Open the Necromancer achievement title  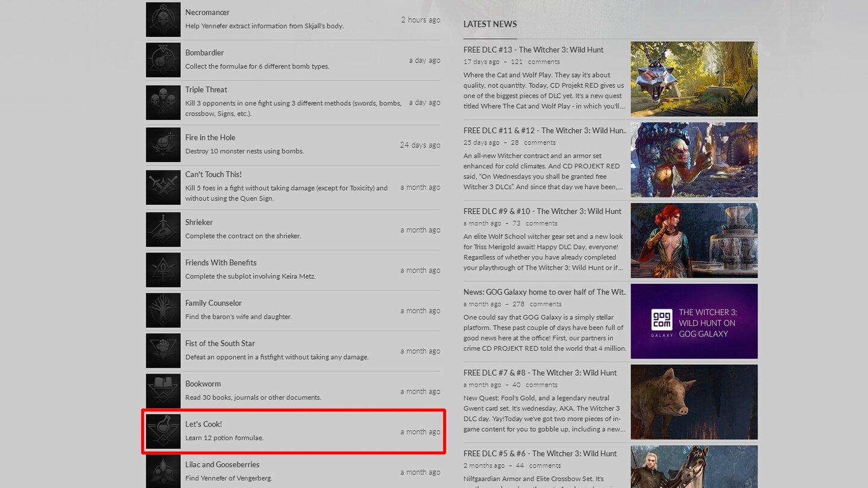point(207,13)
